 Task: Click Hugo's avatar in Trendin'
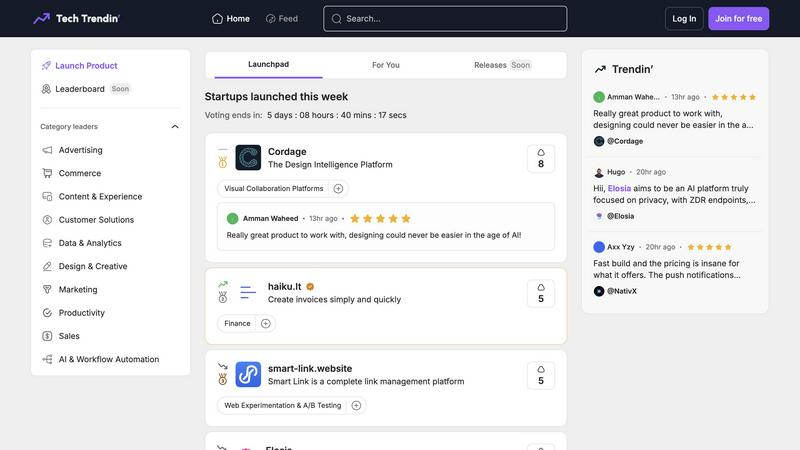pos(599,172)
